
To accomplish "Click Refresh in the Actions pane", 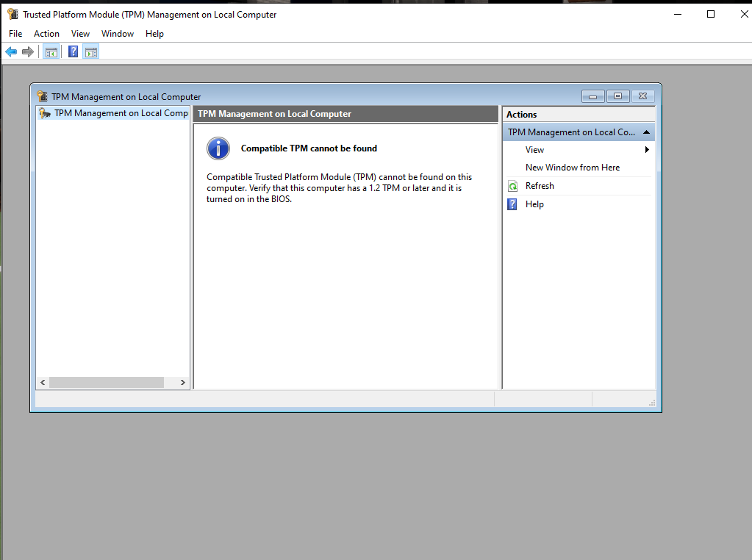I will point(540,186).
